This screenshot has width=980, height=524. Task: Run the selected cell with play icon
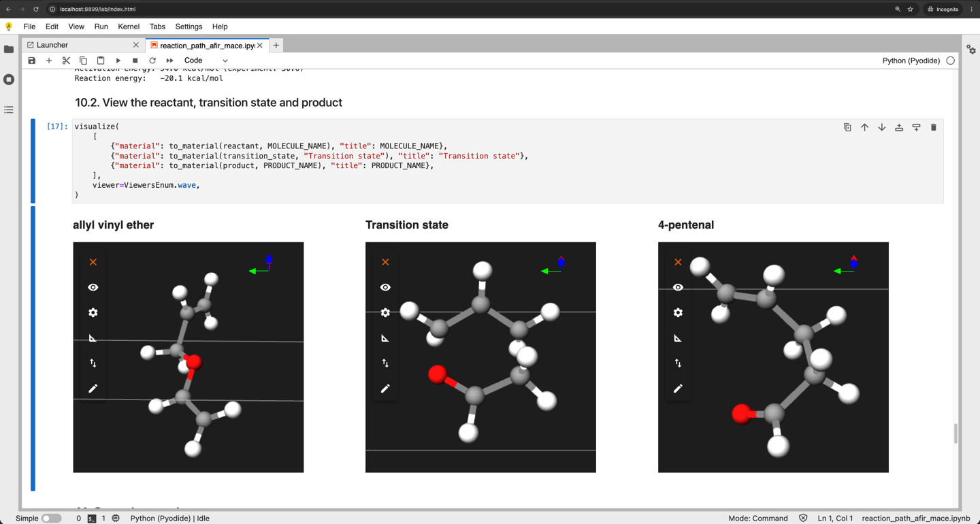pos(118,61)
